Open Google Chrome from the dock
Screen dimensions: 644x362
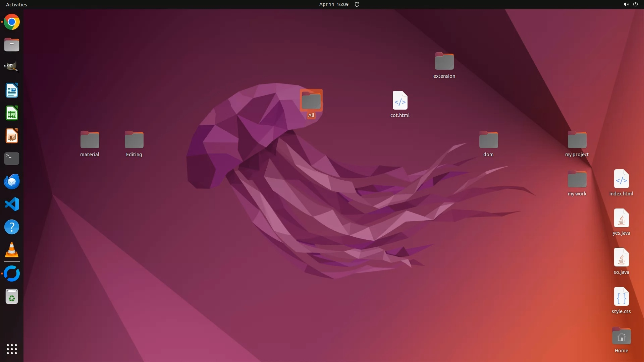pyautogui.click(x=12, y=22)
